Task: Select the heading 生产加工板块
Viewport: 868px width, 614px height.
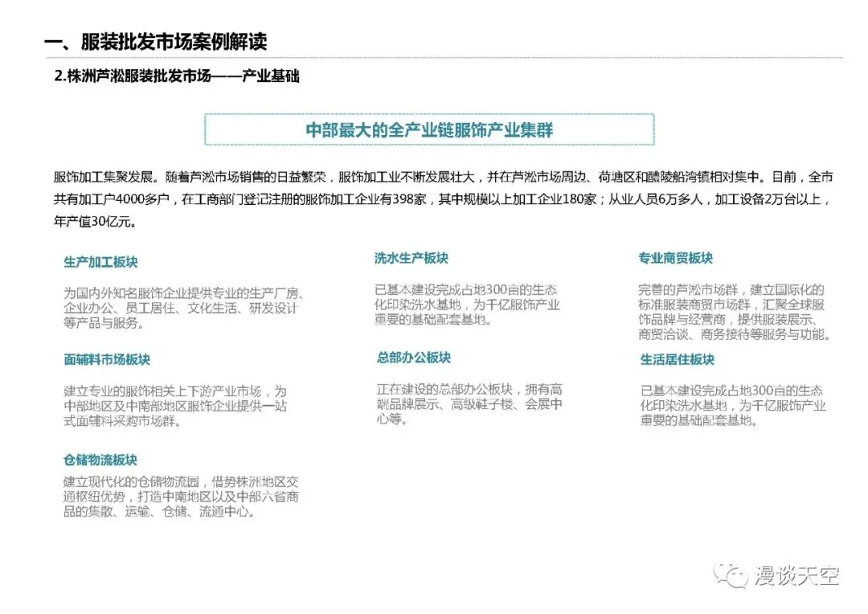Action: coord(100,262)
